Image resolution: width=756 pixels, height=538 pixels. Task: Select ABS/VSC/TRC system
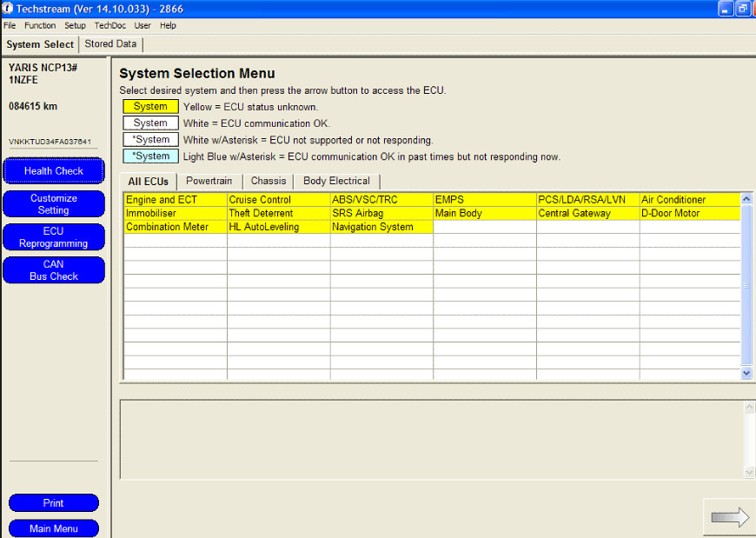381,200
